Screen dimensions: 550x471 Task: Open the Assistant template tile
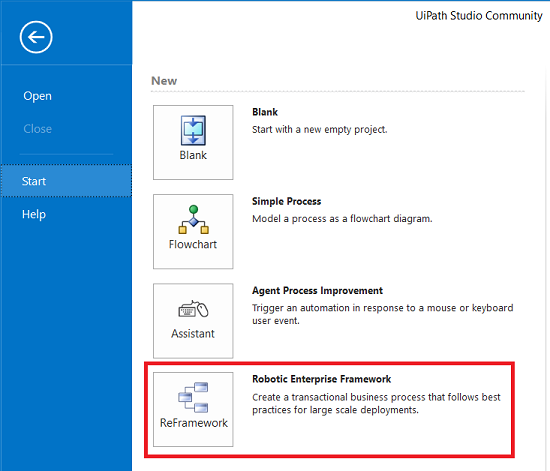tap(193, 321)
